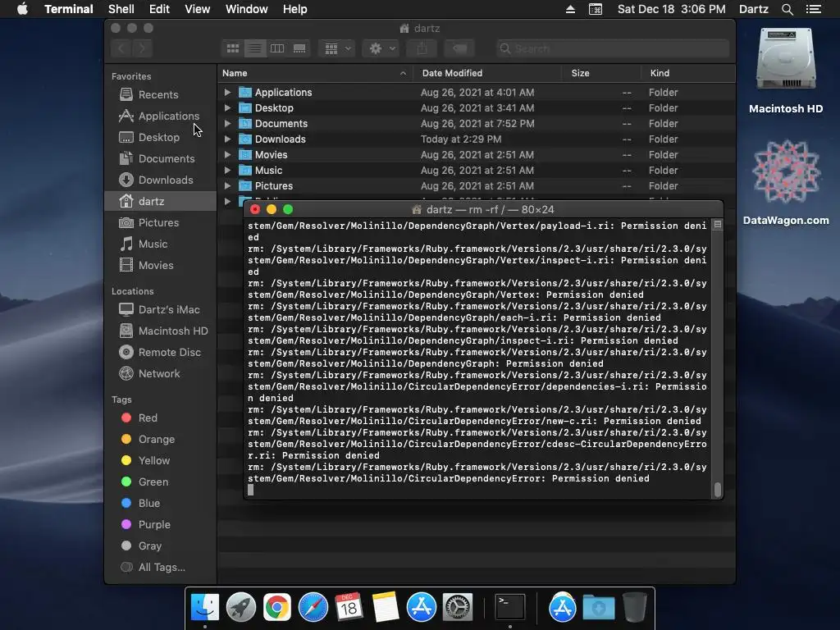
Task: Click Dartz user name in menu bar
Action: (x=753, y=9)
